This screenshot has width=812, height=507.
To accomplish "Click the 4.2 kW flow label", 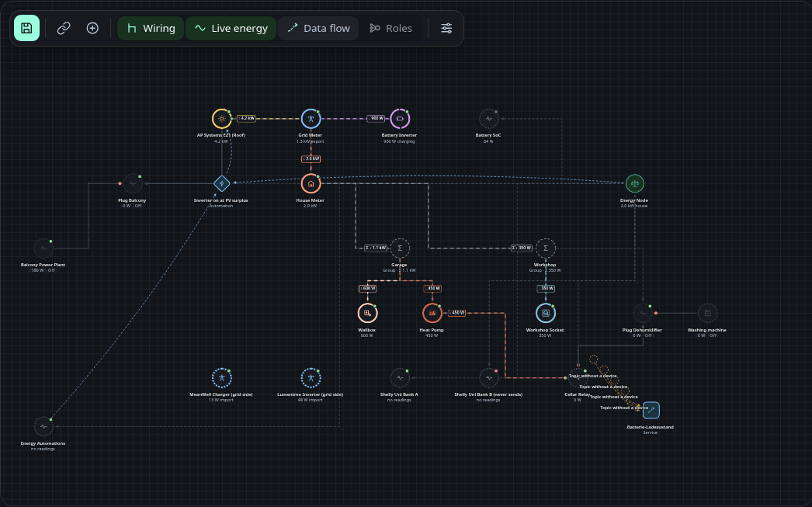I will tap(247, 119).
